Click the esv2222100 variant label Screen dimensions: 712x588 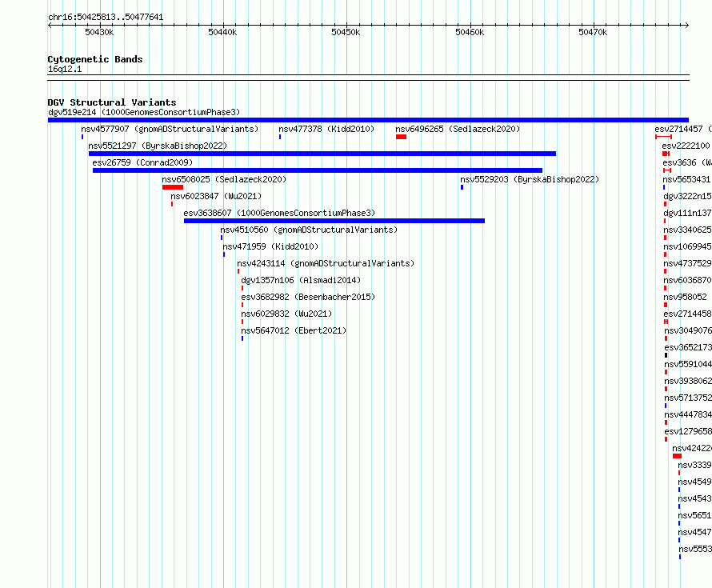click(x=686, y=146)
